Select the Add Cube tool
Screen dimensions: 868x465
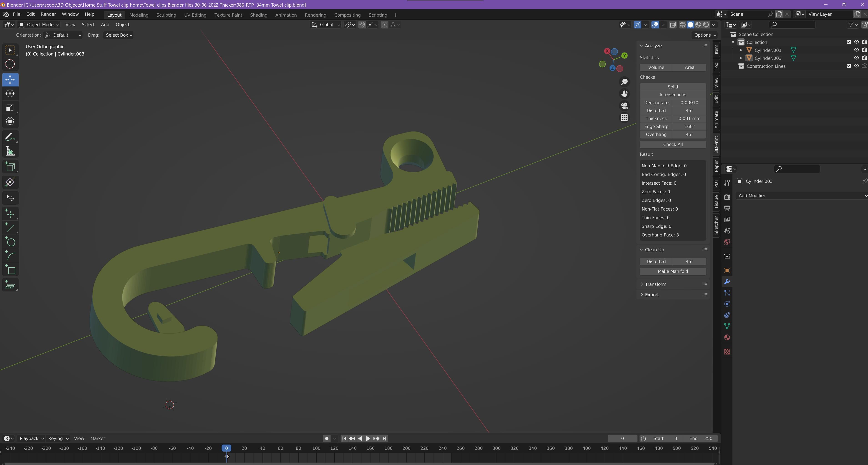pyautogui.click(x=10, y=167)
